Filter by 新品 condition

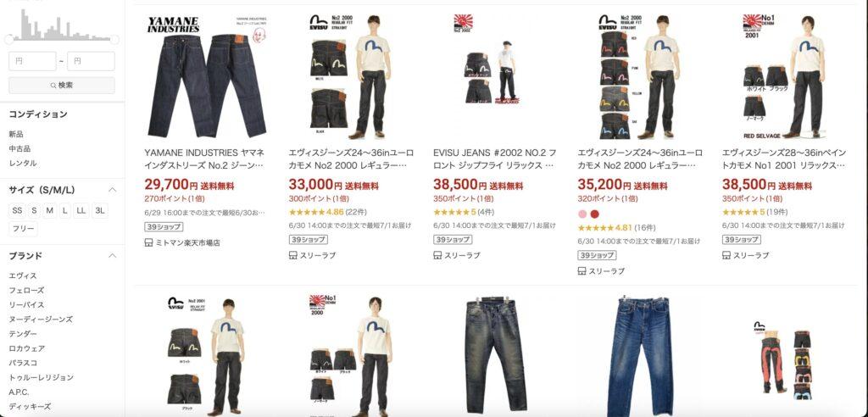click(16, 134)
